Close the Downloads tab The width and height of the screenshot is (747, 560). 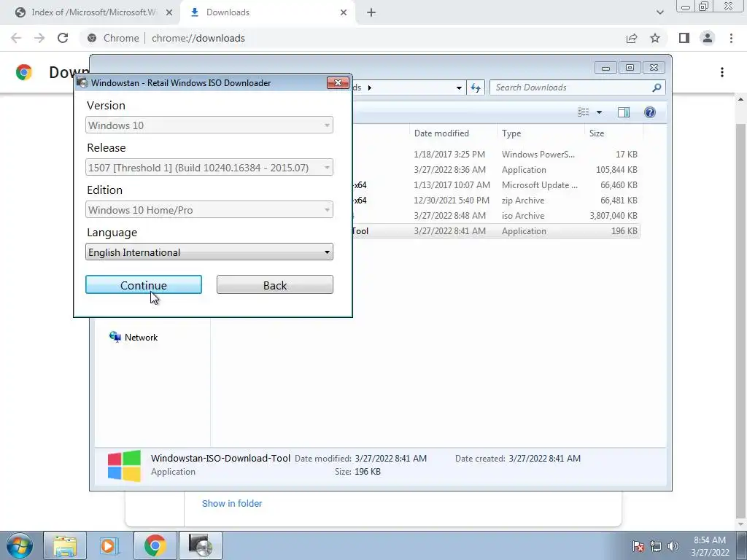click(x=344, y=13)
